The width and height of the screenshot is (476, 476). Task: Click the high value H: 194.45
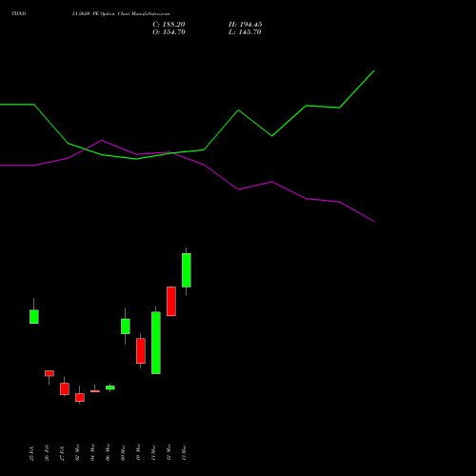pos(246,25)
